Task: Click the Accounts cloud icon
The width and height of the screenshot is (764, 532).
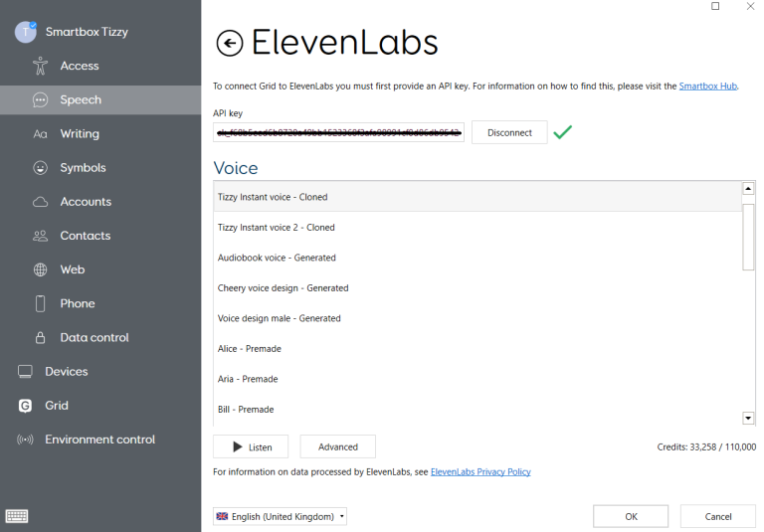Action: coord(41,202)
